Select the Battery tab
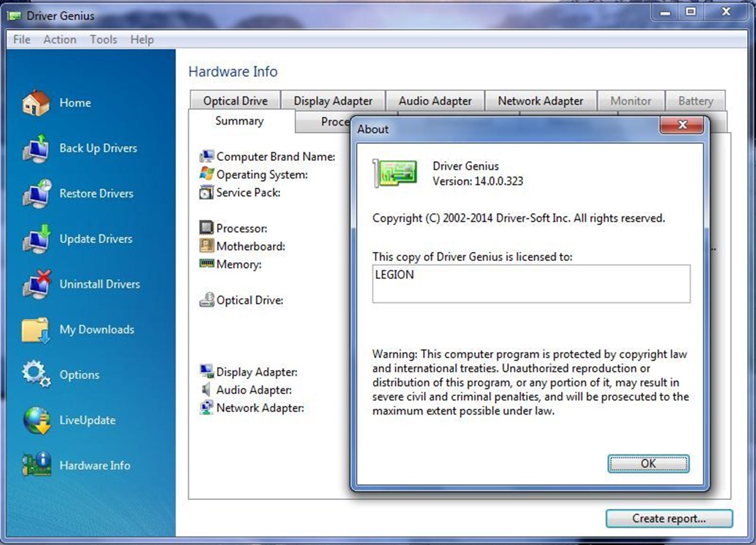Image resolution: width=756 pixels, height=545 pixels. coord(695,100)
